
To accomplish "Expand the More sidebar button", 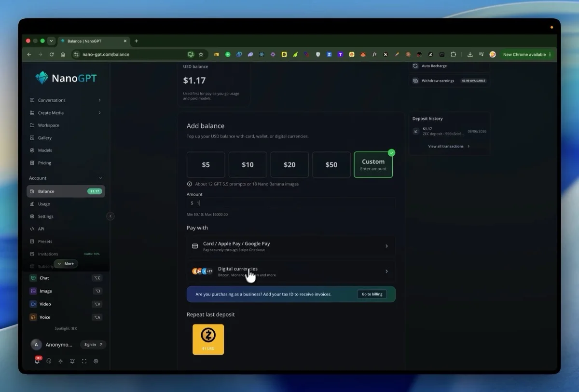I will click(x=66, y=264).
